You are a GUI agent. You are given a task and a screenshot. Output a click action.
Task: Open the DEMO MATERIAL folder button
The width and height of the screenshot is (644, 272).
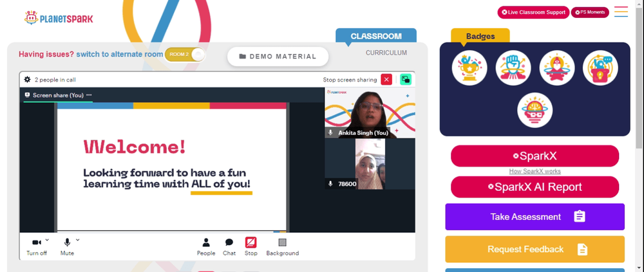[x=278, y=57]
